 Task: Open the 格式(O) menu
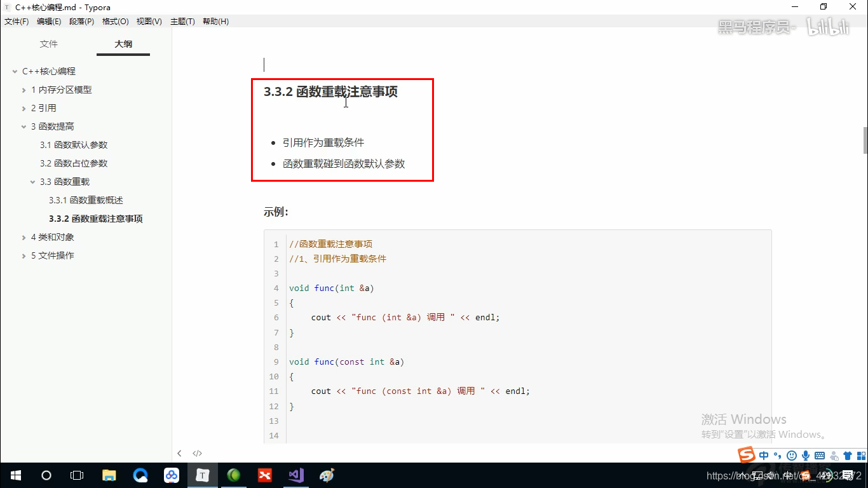(x=116, y=22)
